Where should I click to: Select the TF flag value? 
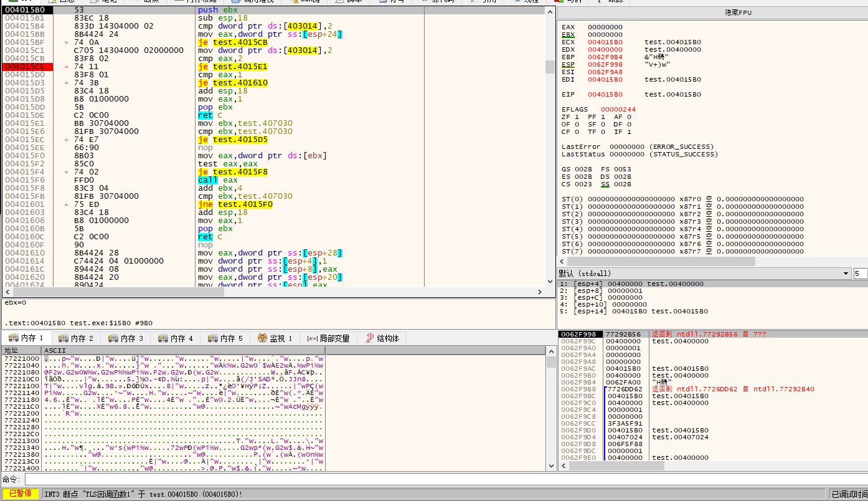tap(602, 132)
